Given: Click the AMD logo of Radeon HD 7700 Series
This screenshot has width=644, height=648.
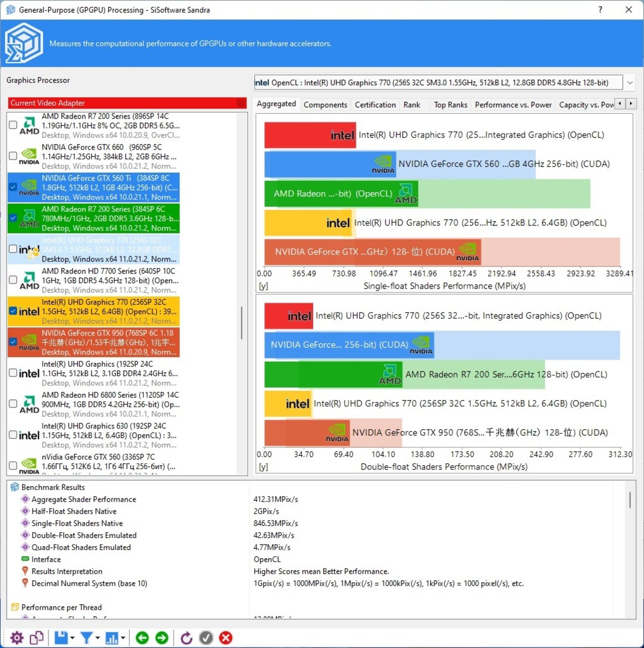Looking at the screenshot, I should point(29,280).
